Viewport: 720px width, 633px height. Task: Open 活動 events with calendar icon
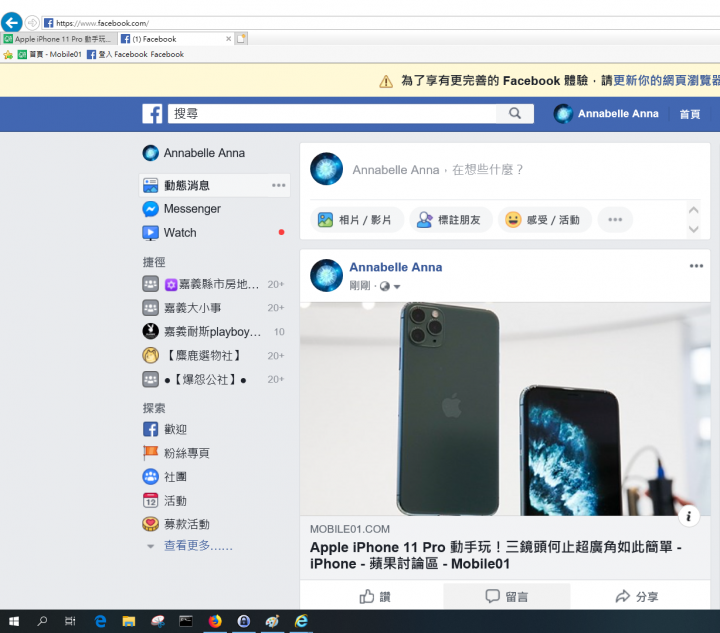tap(165, 501)
